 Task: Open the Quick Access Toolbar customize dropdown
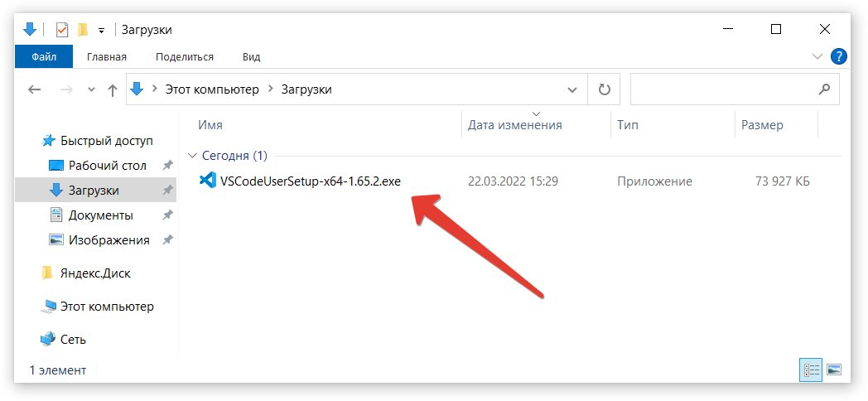click(x=101, y=30)
